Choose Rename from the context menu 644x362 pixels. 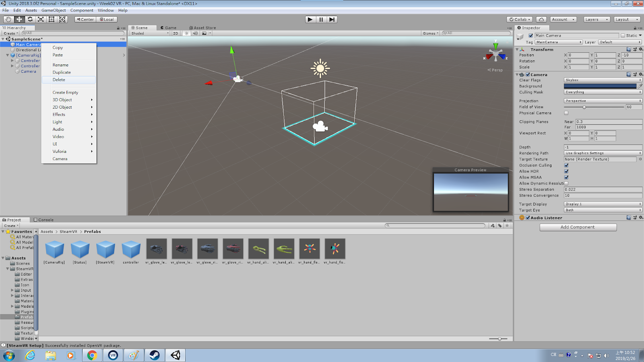click(x=69, y=65)
